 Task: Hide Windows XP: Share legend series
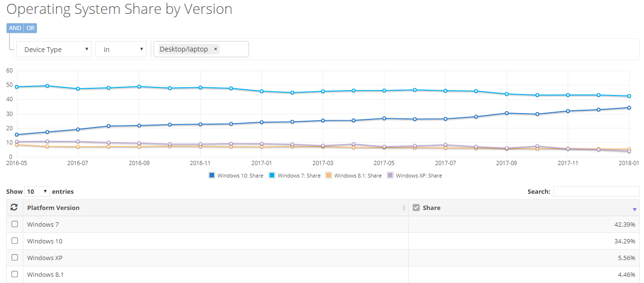[390, 176]
